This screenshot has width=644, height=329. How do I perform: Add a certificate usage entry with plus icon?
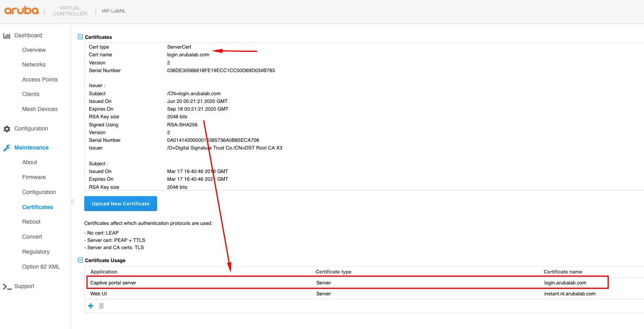(x=91, y=306)
